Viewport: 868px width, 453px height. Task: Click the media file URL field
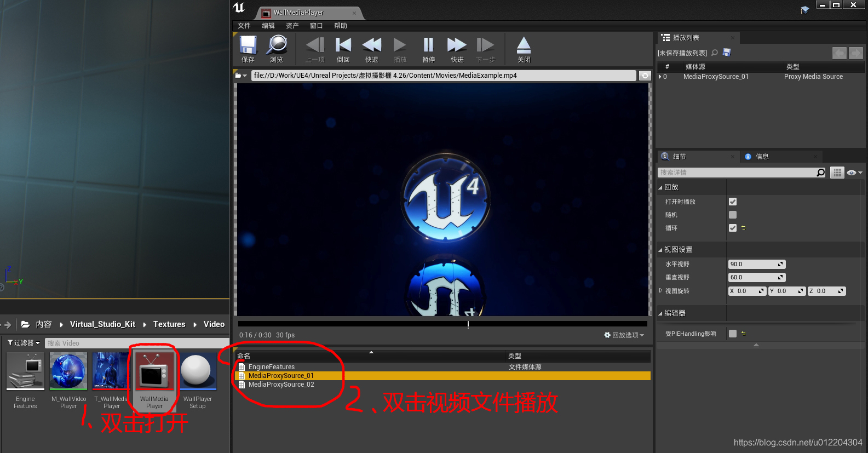click(444, 76)
